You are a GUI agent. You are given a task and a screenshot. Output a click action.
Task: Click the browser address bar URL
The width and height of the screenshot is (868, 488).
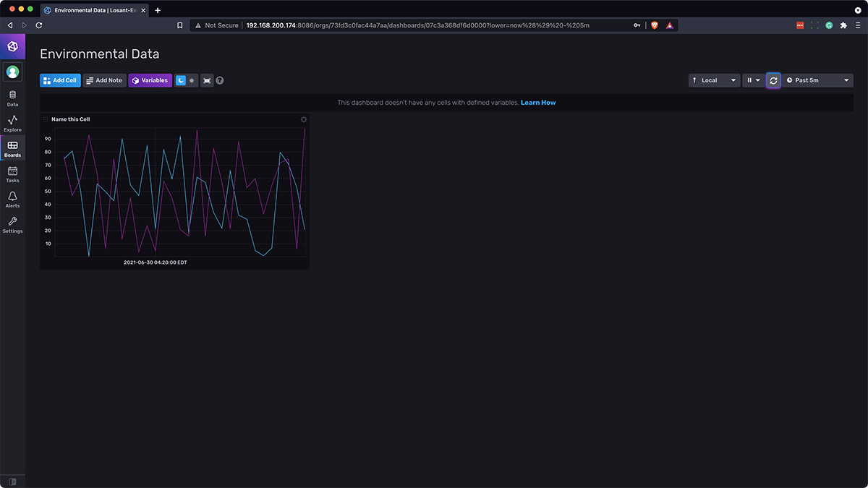(417, 25)
